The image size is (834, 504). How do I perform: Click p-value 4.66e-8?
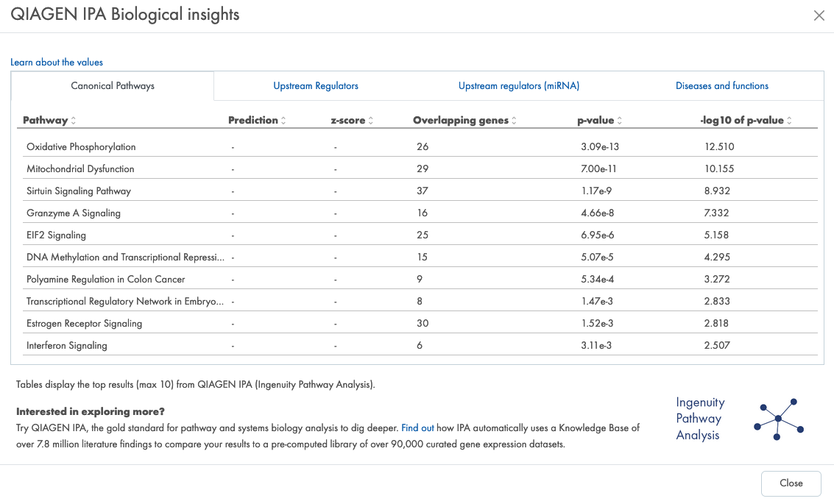[597, 213]
